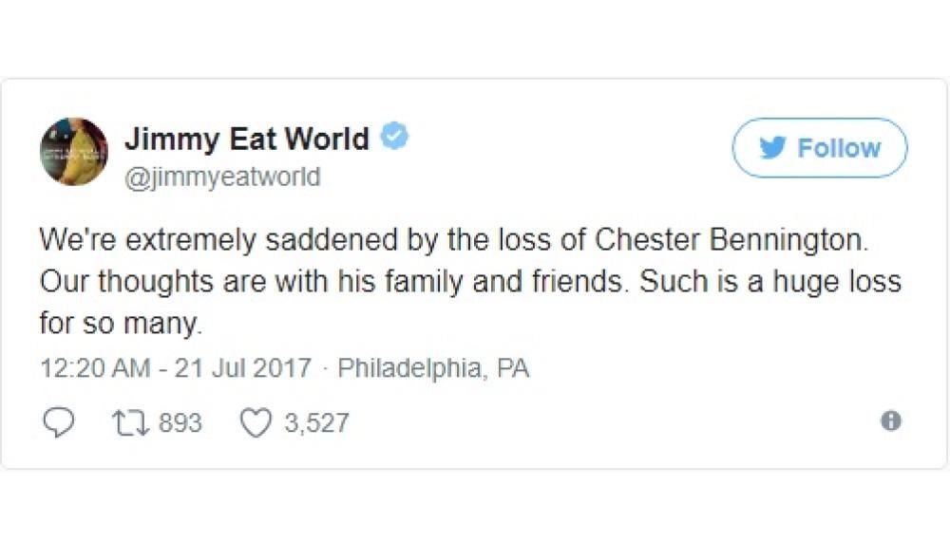View the 3,527 likes count

point(316,422)
